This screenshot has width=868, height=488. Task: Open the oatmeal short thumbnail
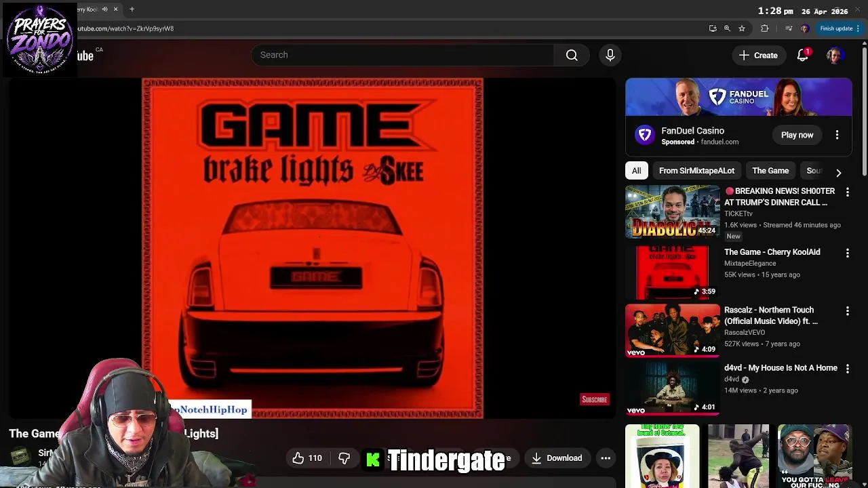(x=662, y=456)
